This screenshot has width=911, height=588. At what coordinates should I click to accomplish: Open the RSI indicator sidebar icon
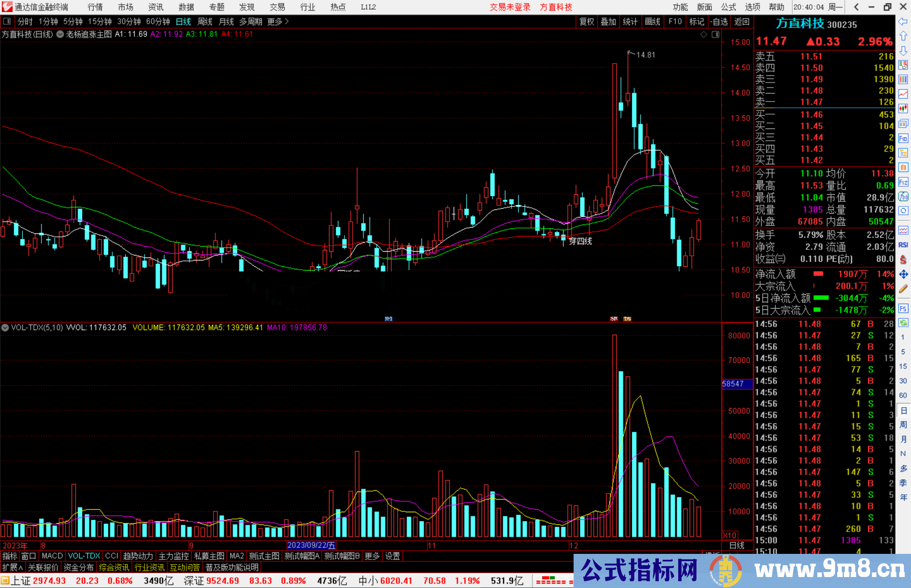click(x=903, y=244)
